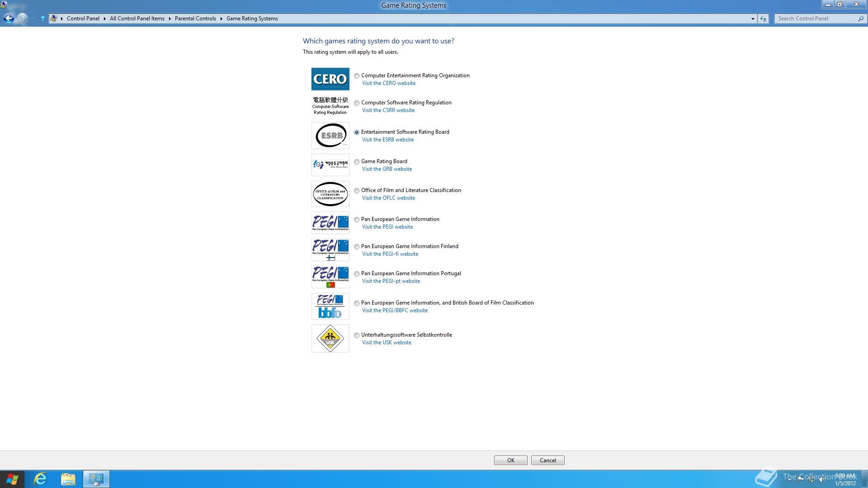Screen dimensions: 868x488
Task: Visit the CSRR website link
Action: tap(388, 110)
